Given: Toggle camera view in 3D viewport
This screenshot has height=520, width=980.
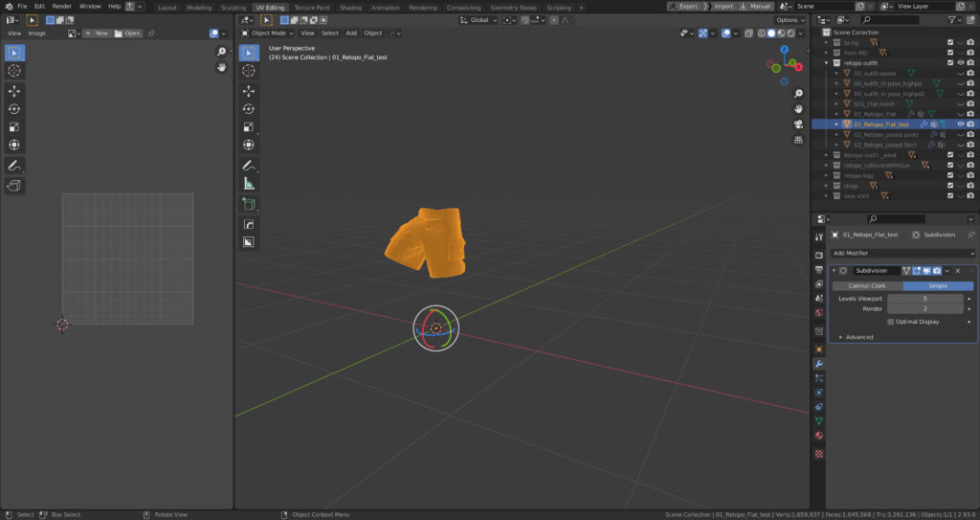Looking at the screenshot, I should pos(798,124).
